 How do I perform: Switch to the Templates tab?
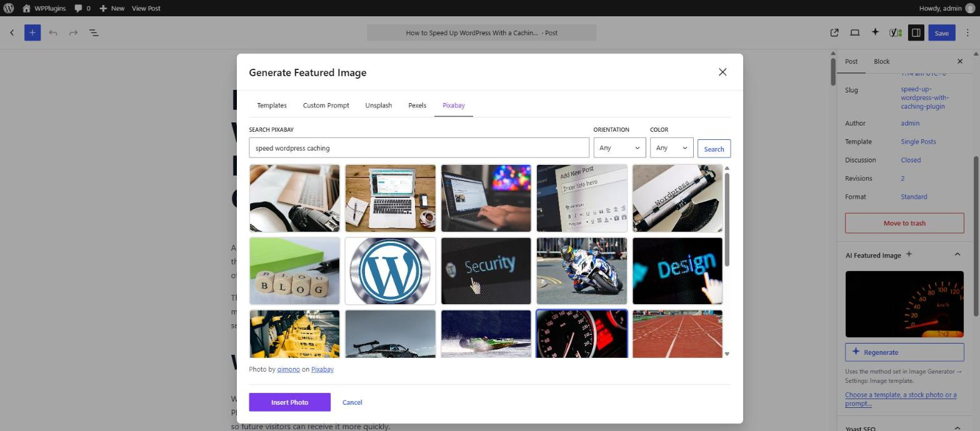click(x=272, y=105)
